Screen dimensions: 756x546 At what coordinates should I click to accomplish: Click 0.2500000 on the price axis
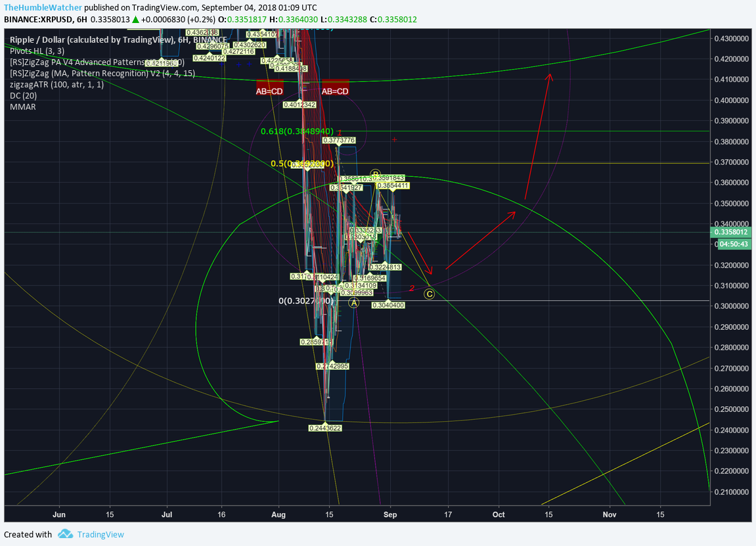click(x=732, y=409)
